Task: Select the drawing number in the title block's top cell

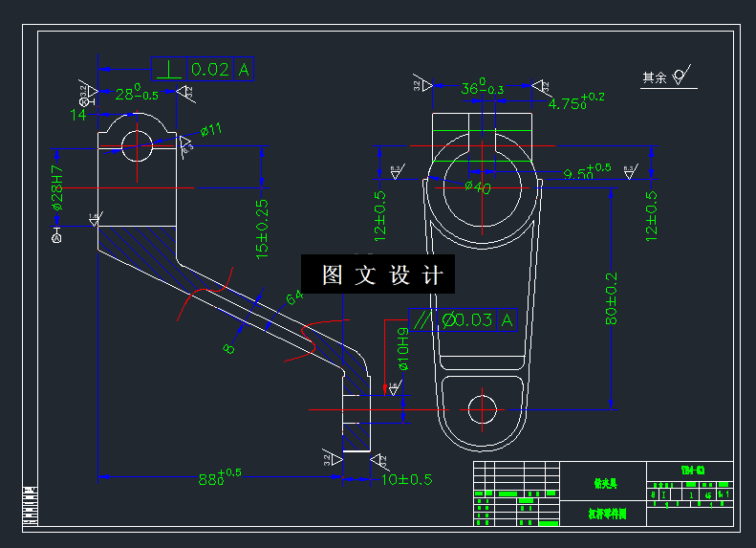Action: (x=693, y=470)
